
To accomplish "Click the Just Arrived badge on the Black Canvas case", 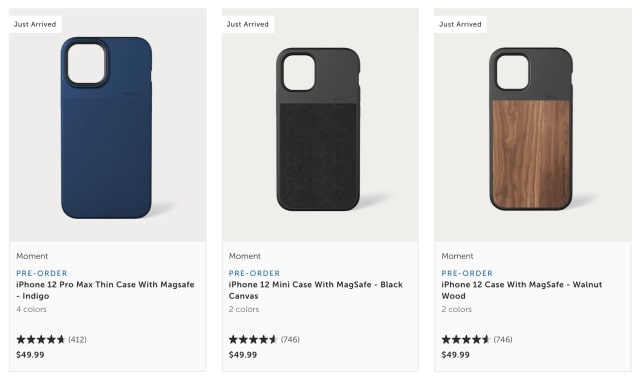I will coord(248,24).
